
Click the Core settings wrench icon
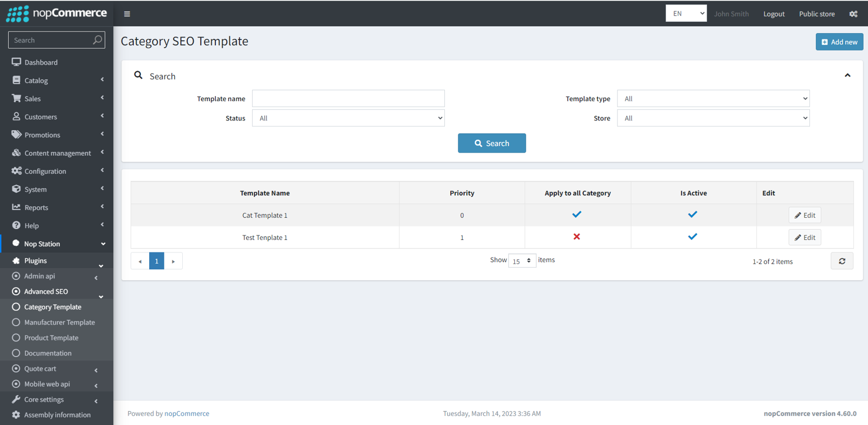pyautogui.click(x=16, y=399)
